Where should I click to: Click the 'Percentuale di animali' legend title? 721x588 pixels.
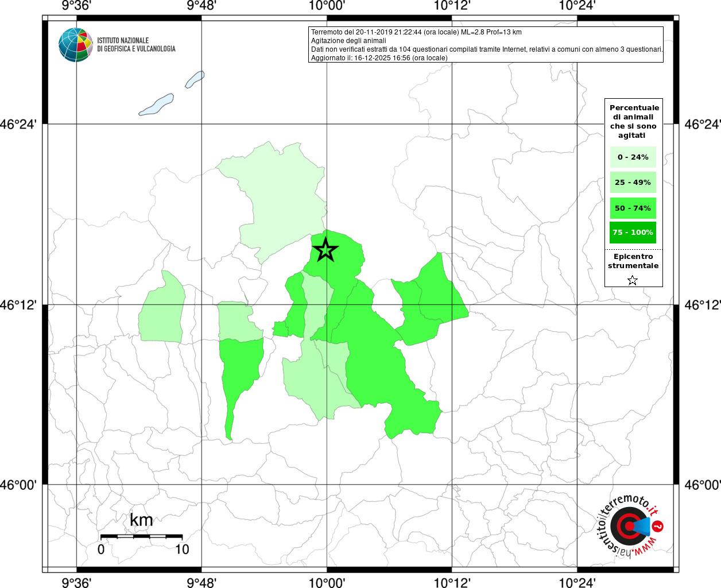click(x=634, y=121)
